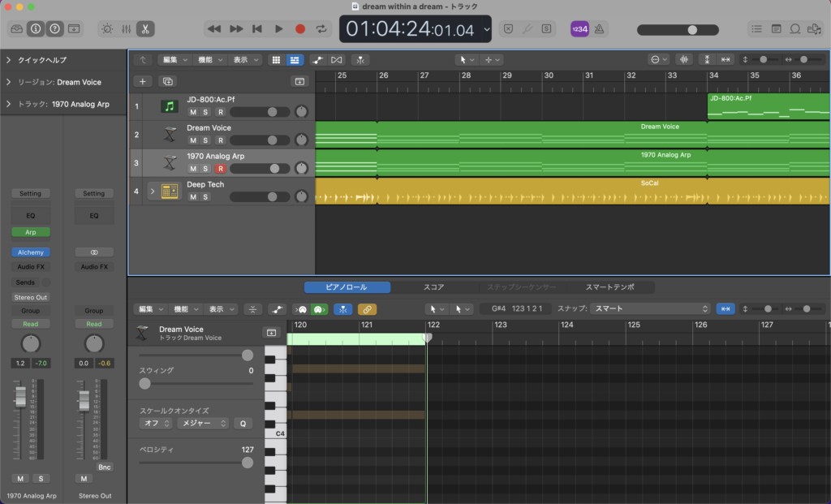
Task: Click the Scissors editors button
Action: (145, 28)
